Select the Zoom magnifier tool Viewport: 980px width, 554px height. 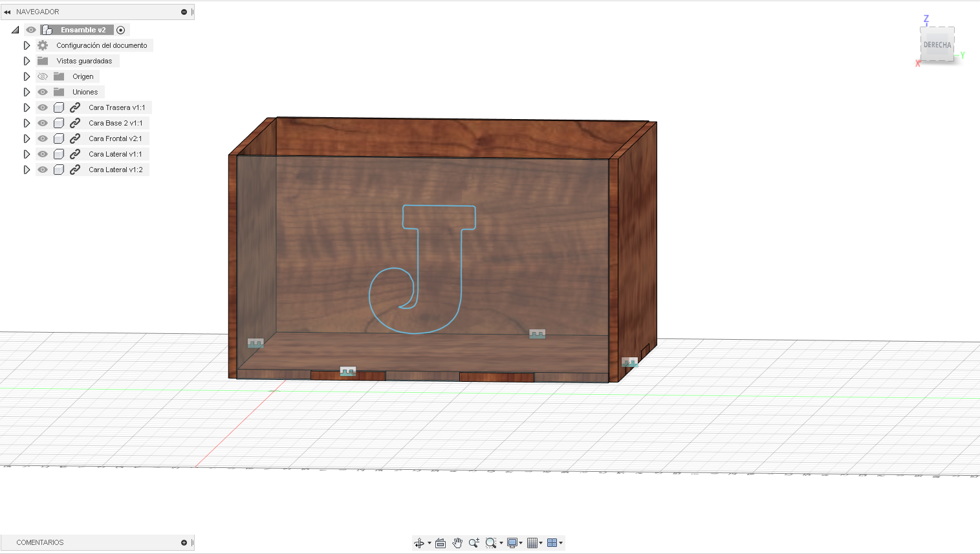[x=474, y=543]
